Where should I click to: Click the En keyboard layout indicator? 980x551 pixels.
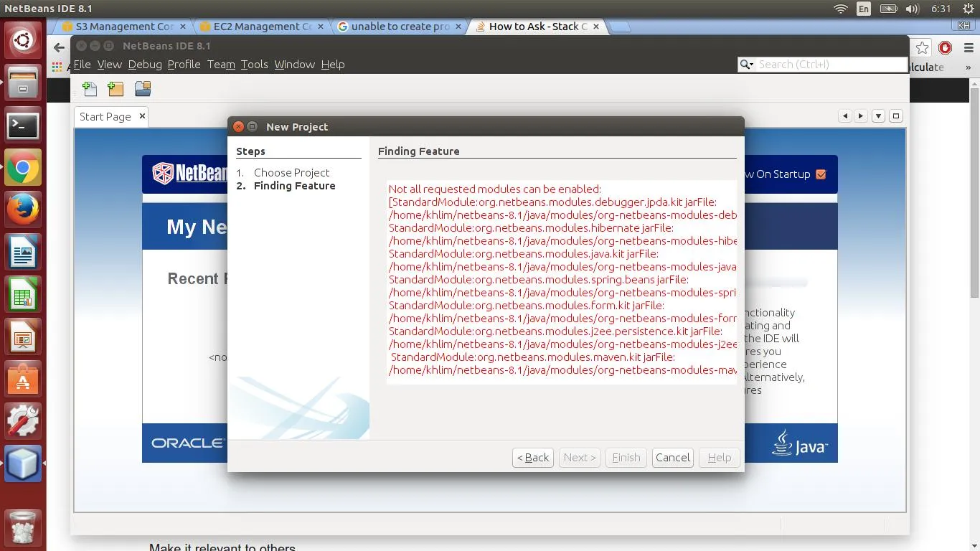(x=864, y=9)
